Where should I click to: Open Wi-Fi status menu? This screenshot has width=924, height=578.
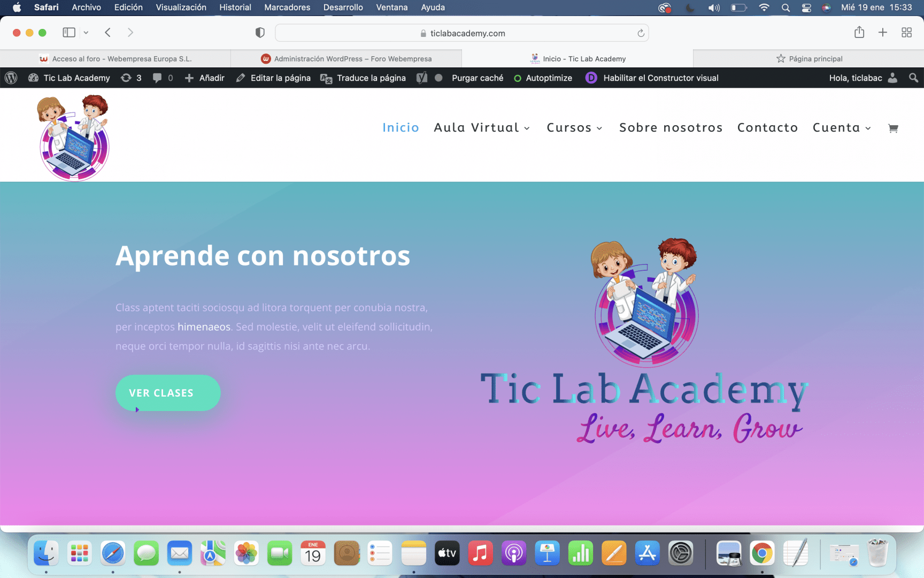point(764,7)
